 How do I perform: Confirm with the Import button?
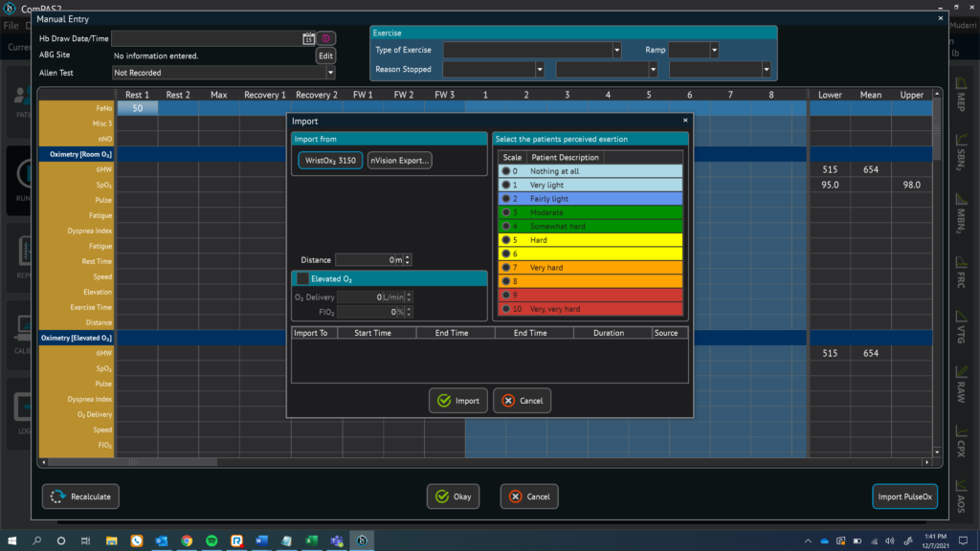(458, 401)
